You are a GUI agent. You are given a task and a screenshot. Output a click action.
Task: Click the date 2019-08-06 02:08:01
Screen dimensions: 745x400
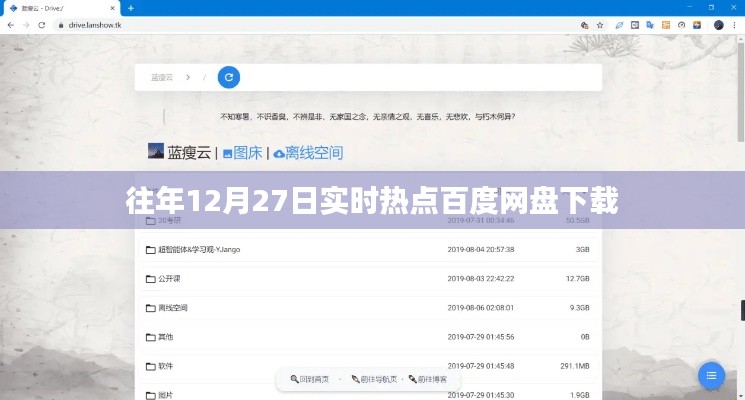tap(481, 308)
